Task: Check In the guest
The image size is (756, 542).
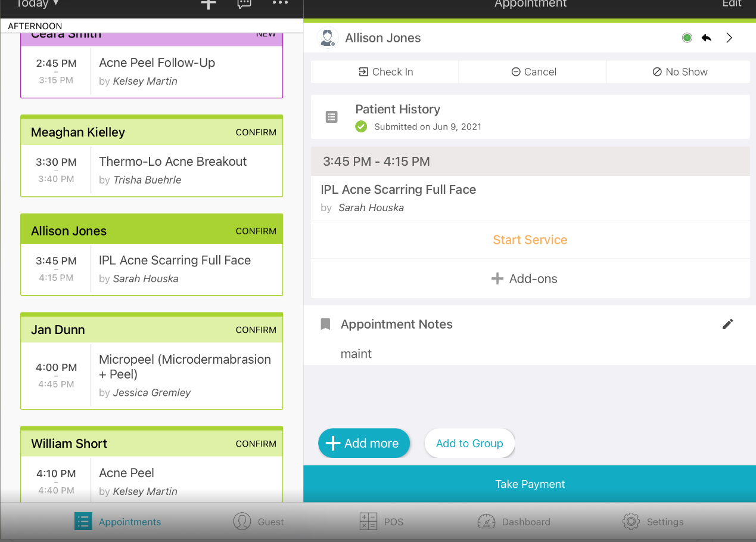Action: point(385,72)
